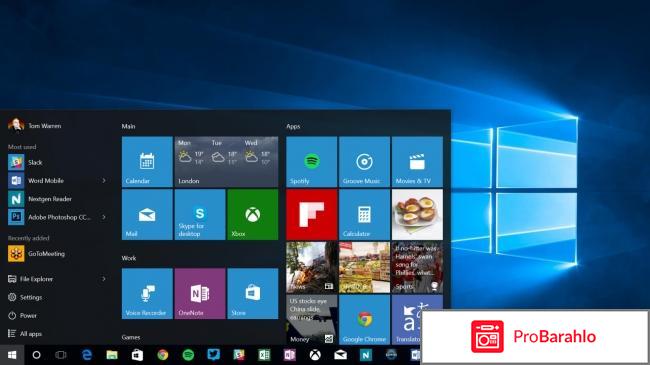Expand Word Mobile jump list arrow
The image size is (650, 365).
click(104, 180)
